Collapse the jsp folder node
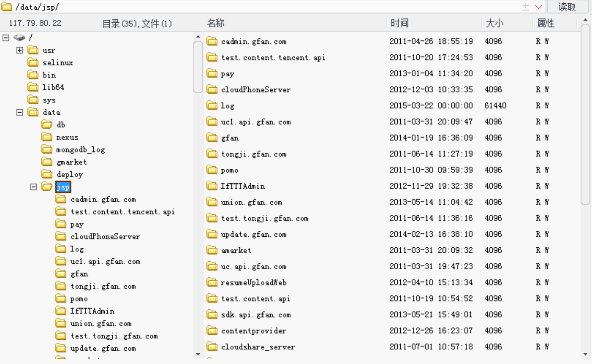 [33, 187]
